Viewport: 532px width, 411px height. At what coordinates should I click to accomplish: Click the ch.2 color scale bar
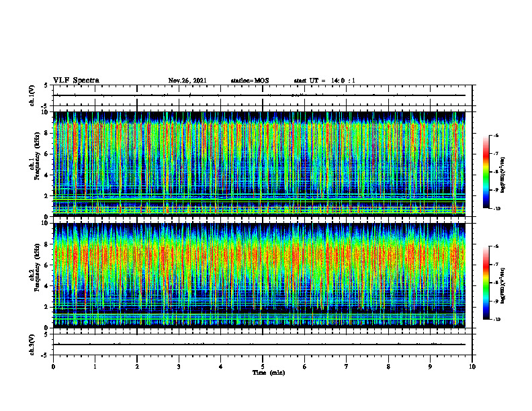(486, 283)
